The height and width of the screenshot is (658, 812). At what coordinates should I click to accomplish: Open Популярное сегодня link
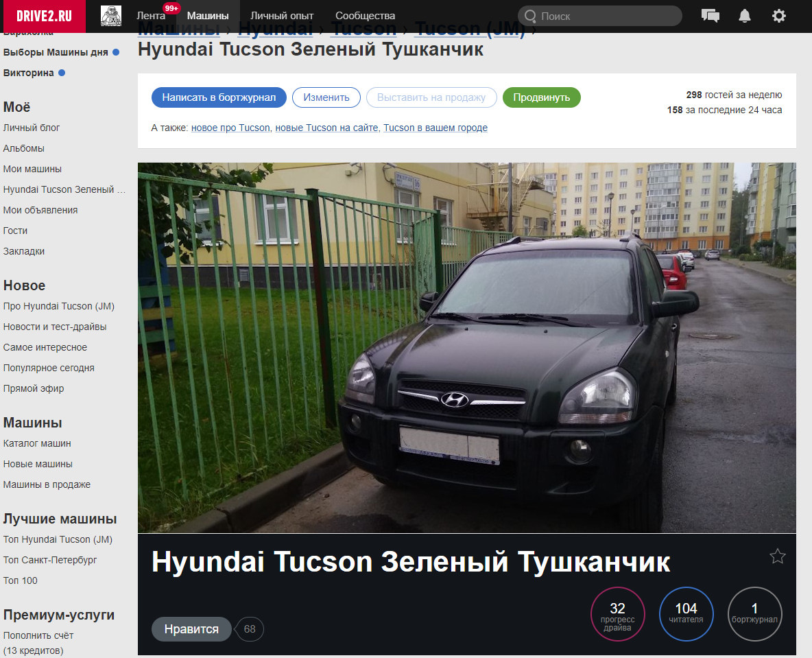pos(49,368)
